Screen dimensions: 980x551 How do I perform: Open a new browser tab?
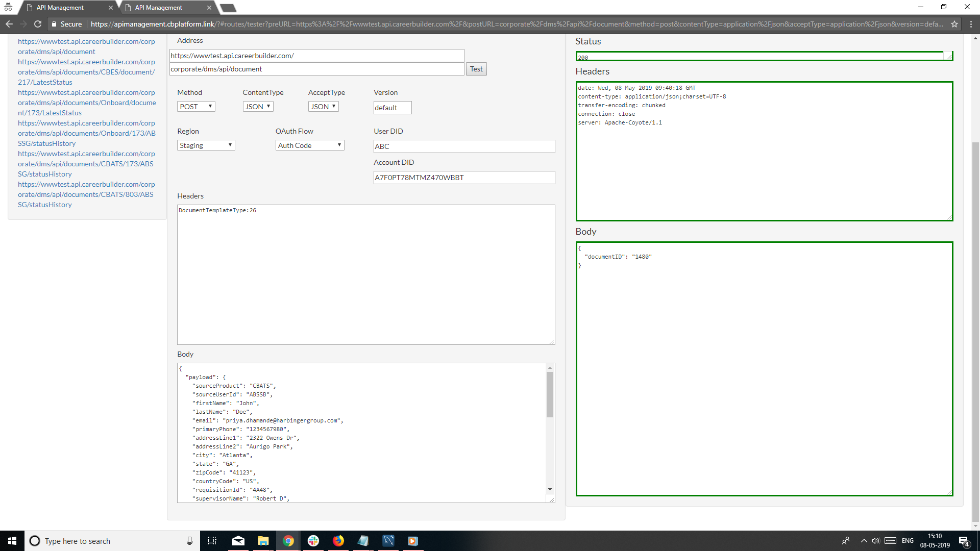pyautogui.click(x=228, y=8)
